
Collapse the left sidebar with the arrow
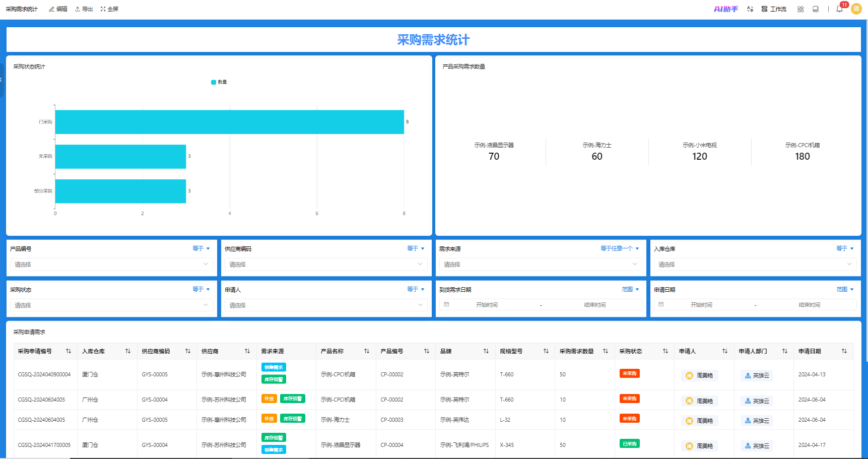pyautogui.click(x=1, y=80)
